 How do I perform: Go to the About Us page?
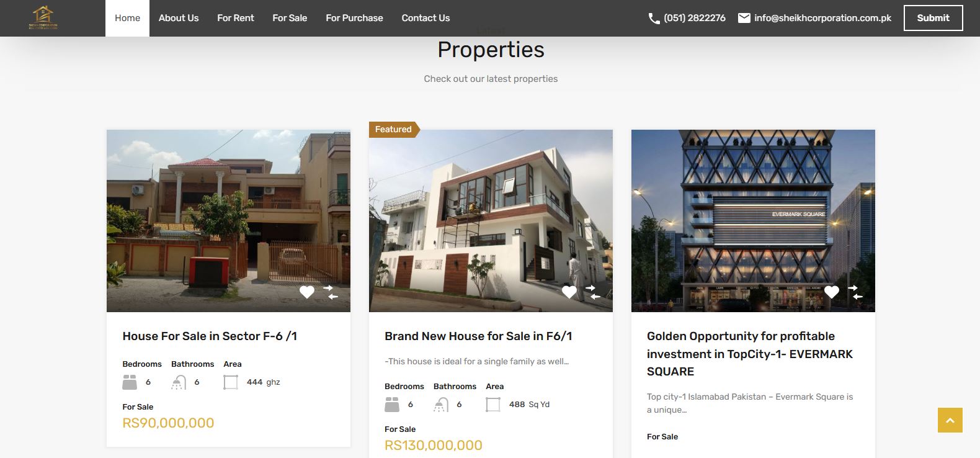[179, 18]
